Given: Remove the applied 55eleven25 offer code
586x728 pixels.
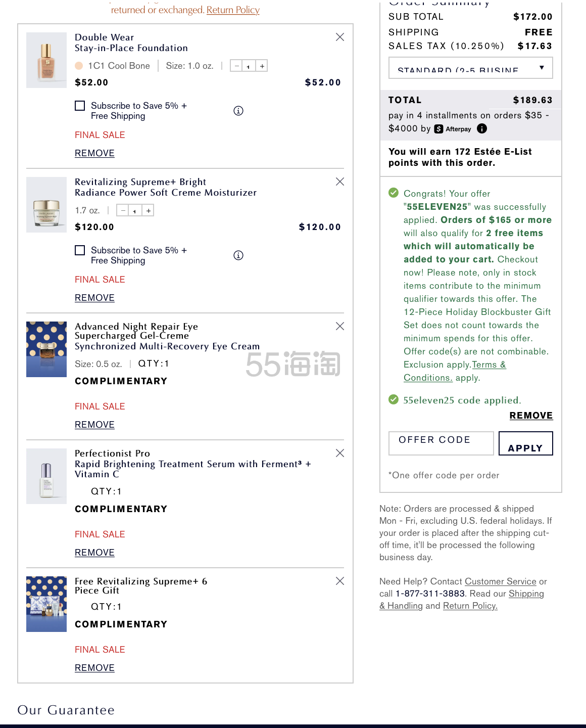Looking at the screenshot, I should click(x=531, y=416).
